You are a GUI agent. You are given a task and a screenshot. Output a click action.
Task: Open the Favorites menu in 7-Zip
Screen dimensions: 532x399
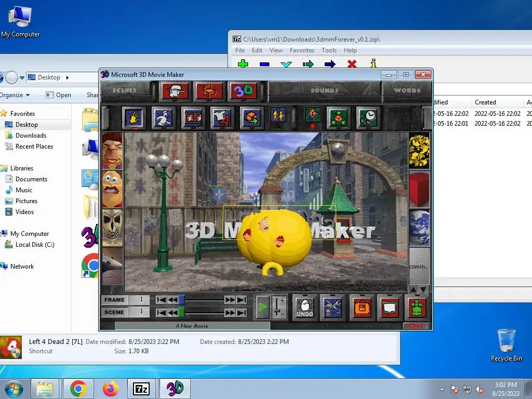302,50
